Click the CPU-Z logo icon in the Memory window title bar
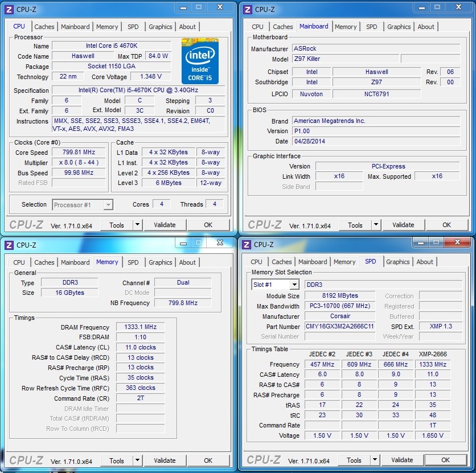This screenshot has width=476, height=473. [x=9, y=245]
